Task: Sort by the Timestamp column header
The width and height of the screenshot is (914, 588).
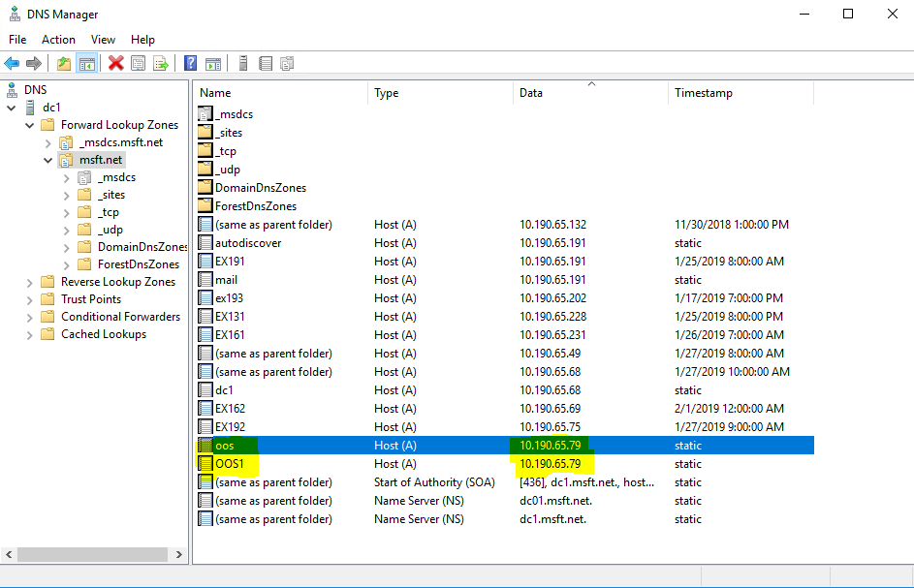Action: click(741, 93)
